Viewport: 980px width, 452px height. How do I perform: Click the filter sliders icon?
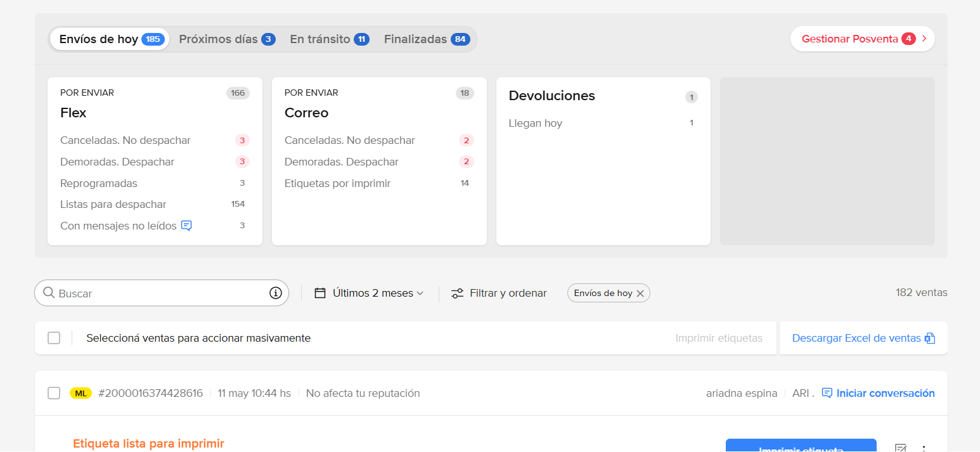click(x=457, y=294)
